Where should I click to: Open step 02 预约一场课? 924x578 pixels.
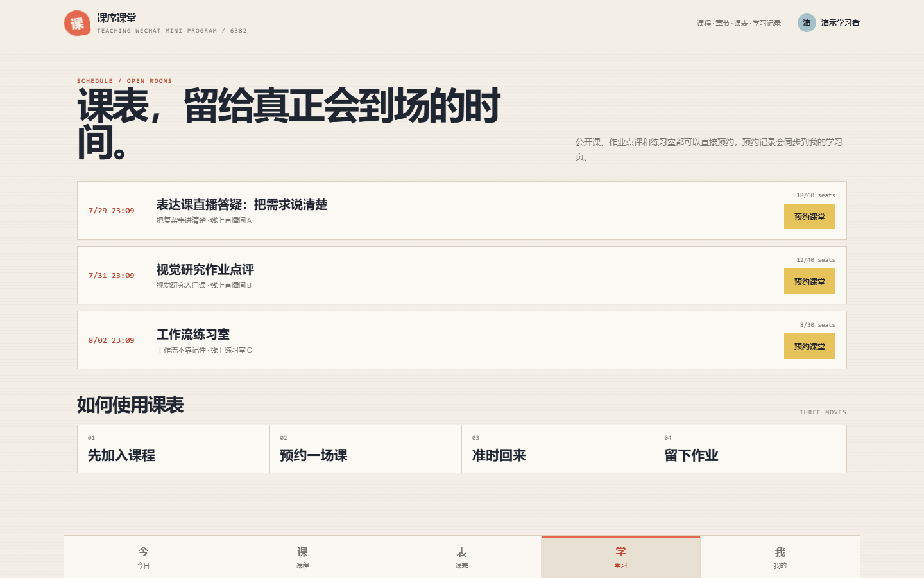[x=366, y=449]
